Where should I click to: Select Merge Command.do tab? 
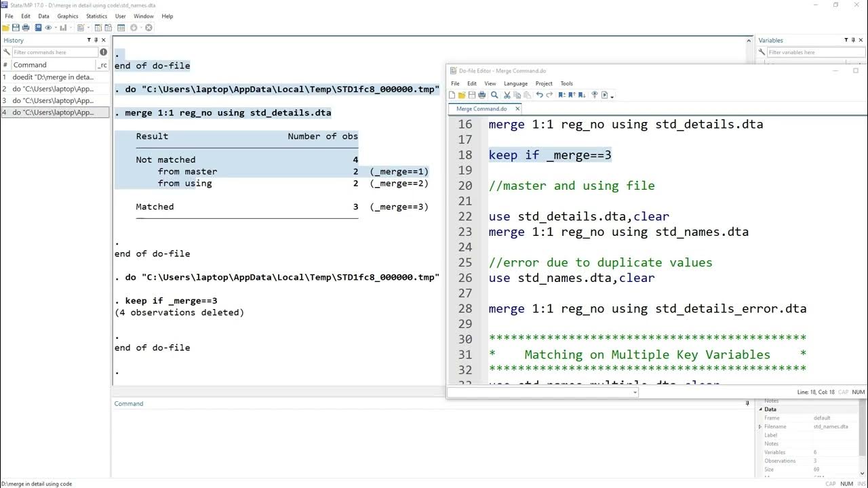(x=481, y=108)
